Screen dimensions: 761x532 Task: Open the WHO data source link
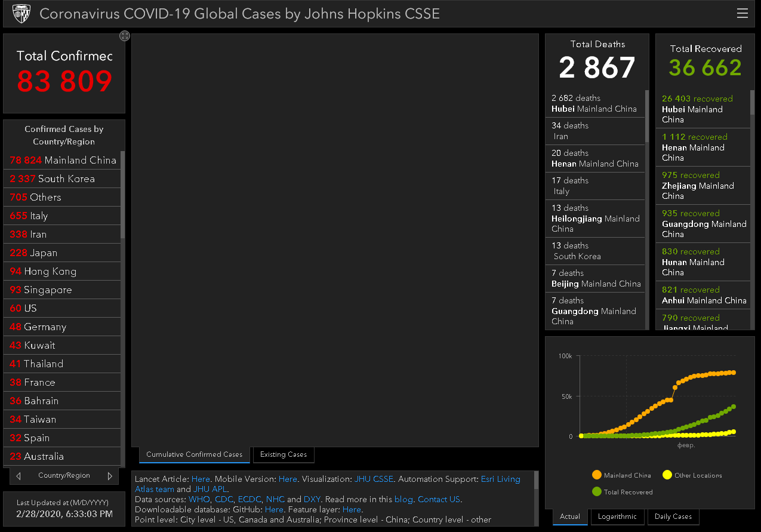[199, 499]
